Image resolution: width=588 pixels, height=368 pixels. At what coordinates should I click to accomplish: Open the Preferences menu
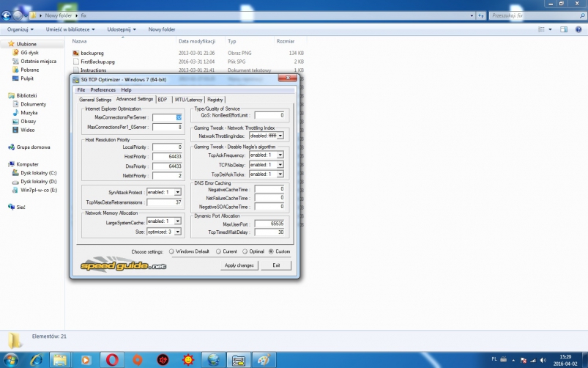click(x=103, y=89)
